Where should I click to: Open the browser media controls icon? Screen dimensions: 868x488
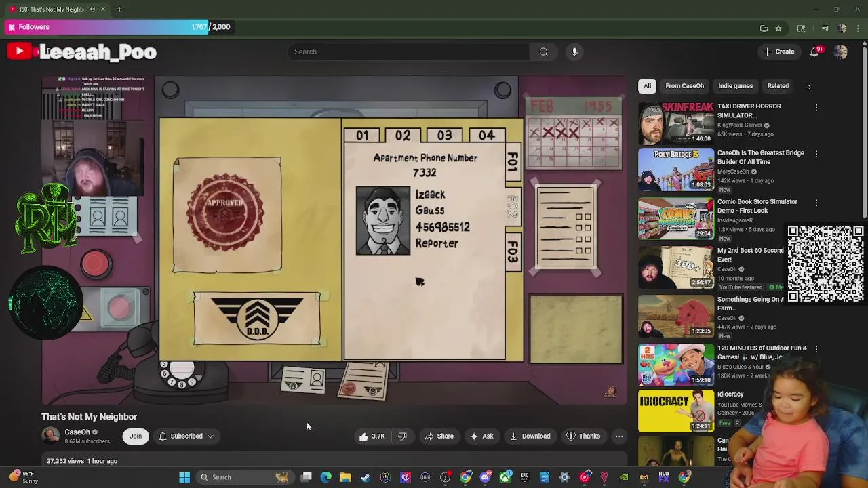click(825, 28)
